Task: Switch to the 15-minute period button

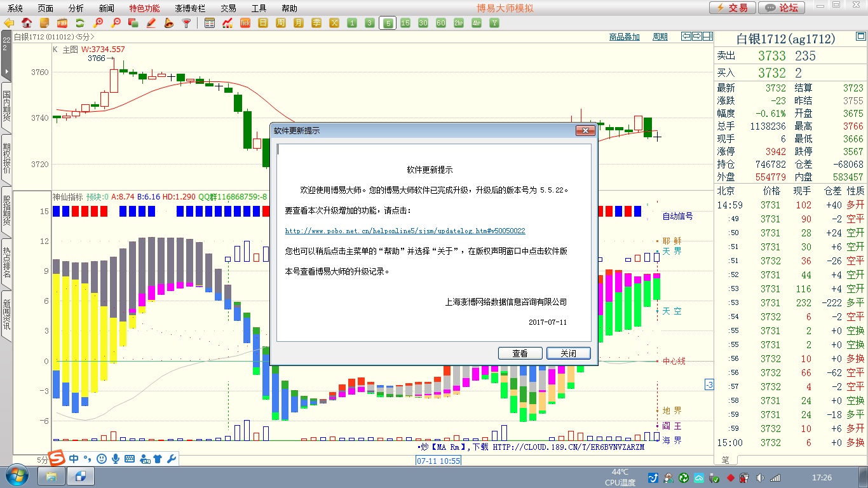Action: pyautogui.click(x=405, y=23)
